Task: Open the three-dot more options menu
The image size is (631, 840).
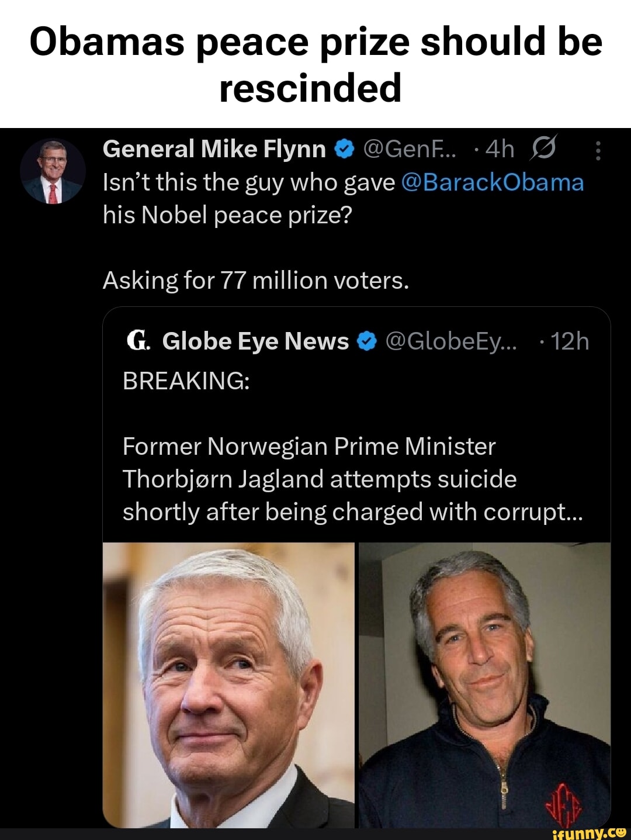Action: pyautogui.click(x=597, y=150)
